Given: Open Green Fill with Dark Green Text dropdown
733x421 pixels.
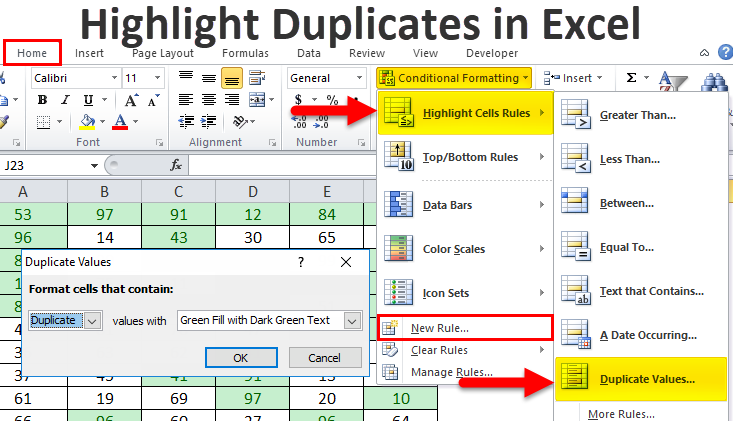Looking at the screenshot, I should (x=352, y=321).
